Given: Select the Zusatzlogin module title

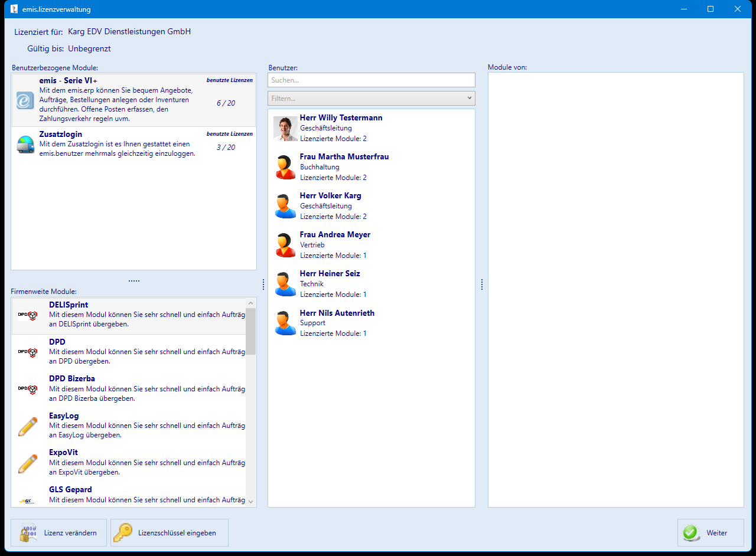Looking at the screenshot, I should point(61,135).
